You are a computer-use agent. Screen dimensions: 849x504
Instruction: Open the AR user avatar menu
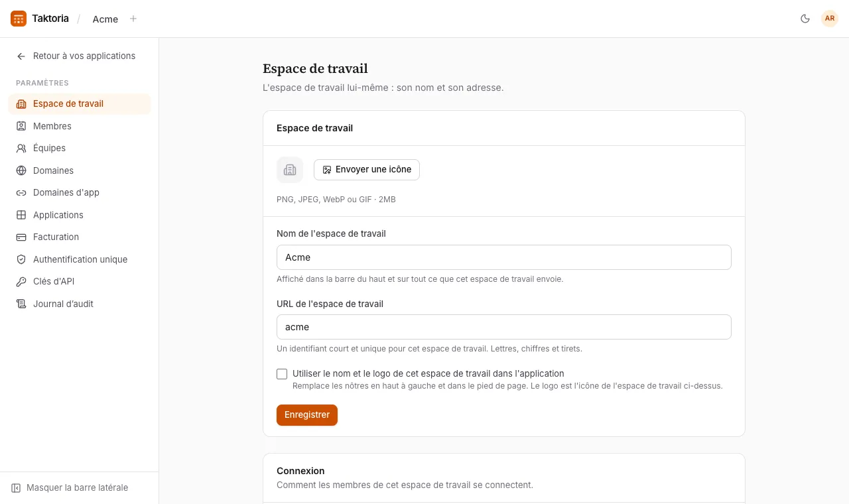[830, 19]
